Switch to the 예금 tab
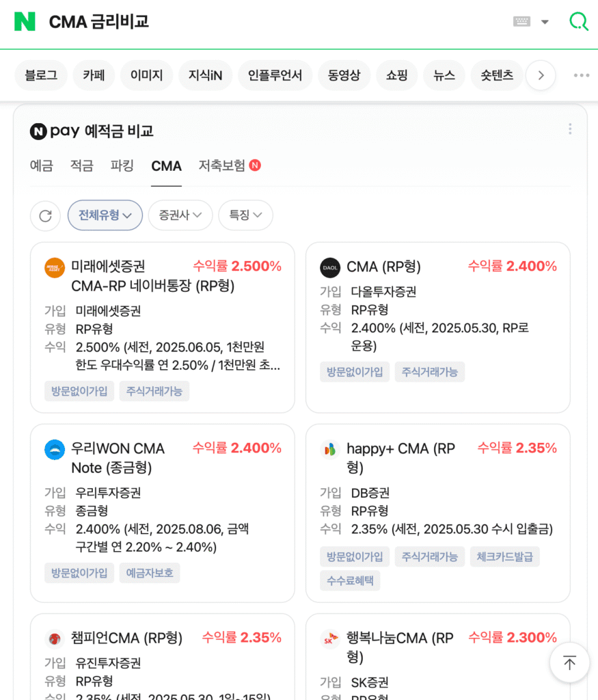This screenshot has height=700, width=598. click(x=42, y=165)
